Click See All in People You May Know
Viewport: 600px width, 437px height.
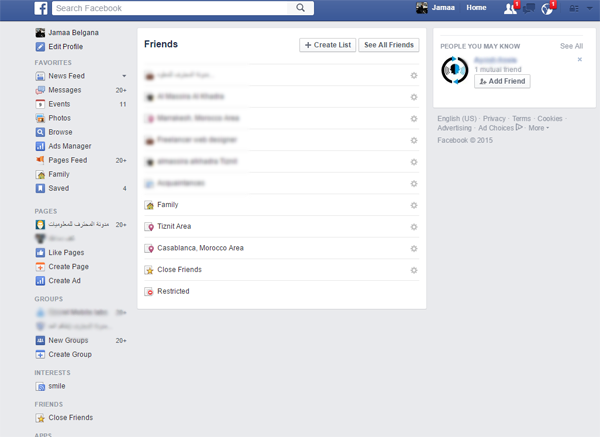pos(571,46)
